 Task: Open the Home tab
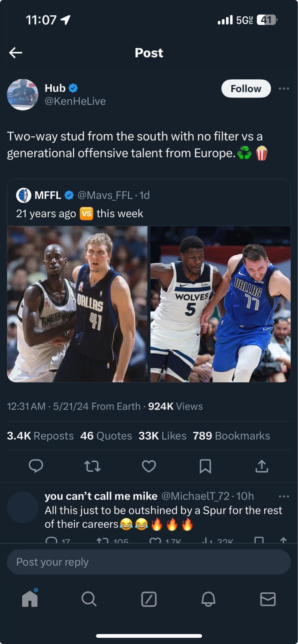tap(30, 599)
